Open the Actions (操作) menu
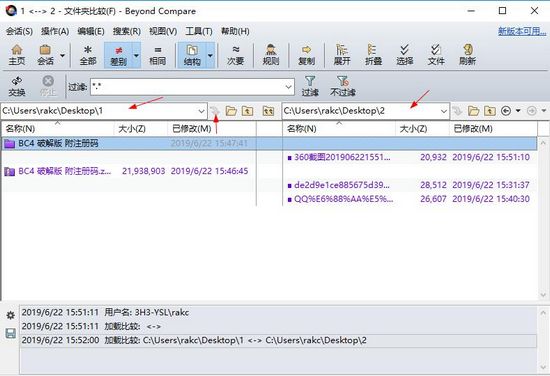 [x=55, y=31]
